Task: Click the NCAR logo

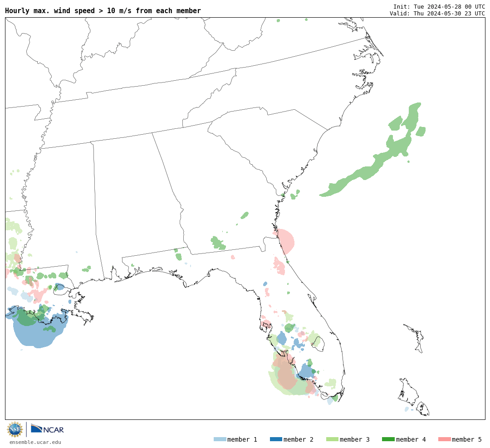Action: click(47, 429)
